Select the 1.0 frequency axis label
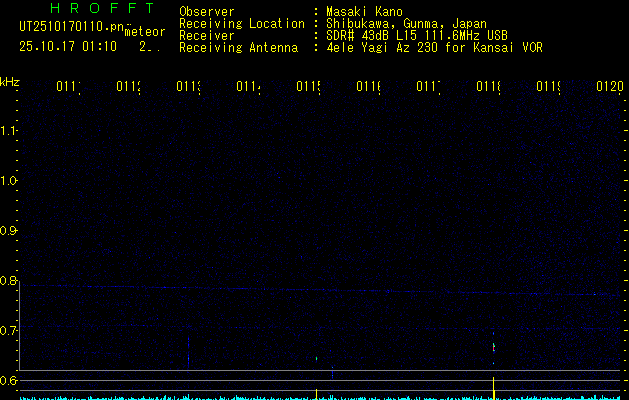This screenshot has width=629, height=400. pos(10,181)
